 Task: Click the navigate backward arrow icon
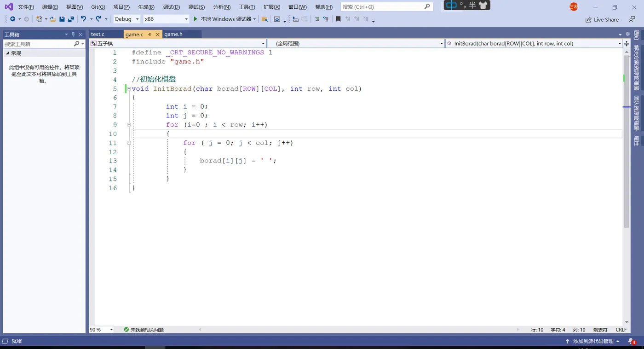12,19
